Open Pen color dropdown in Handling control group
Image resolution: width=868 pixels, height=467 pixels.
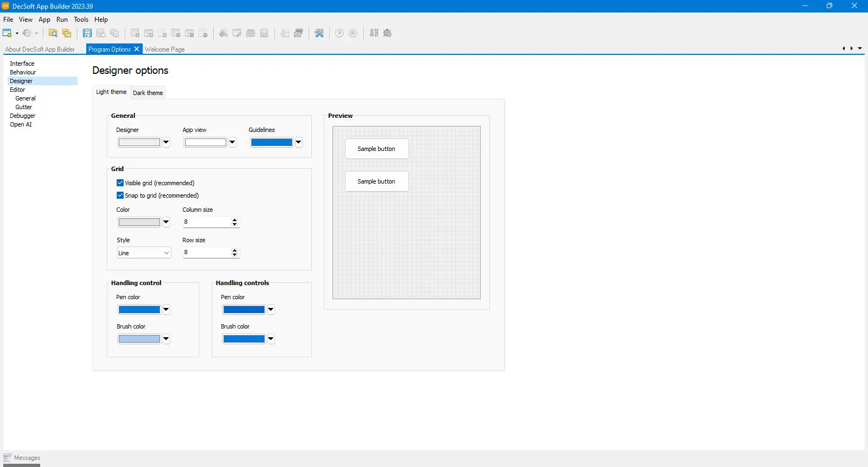pyautogui.click(x=167, y=310)
